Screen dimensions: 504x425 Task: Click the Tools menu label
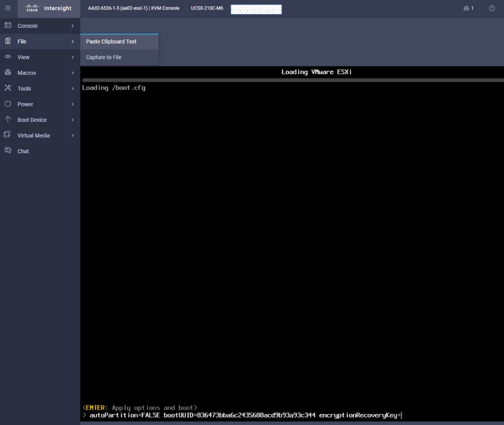(x=24, y=89)
